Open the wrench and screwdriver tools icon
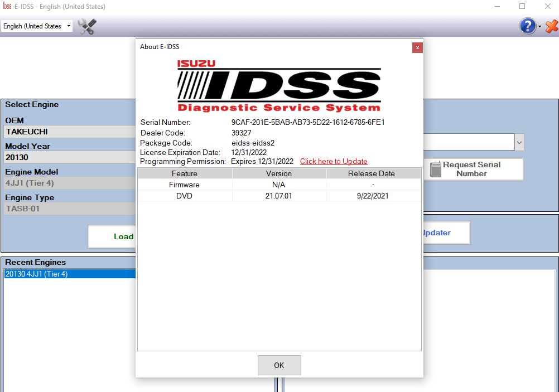Screen dimensions: 559x392 pos(86,26)
